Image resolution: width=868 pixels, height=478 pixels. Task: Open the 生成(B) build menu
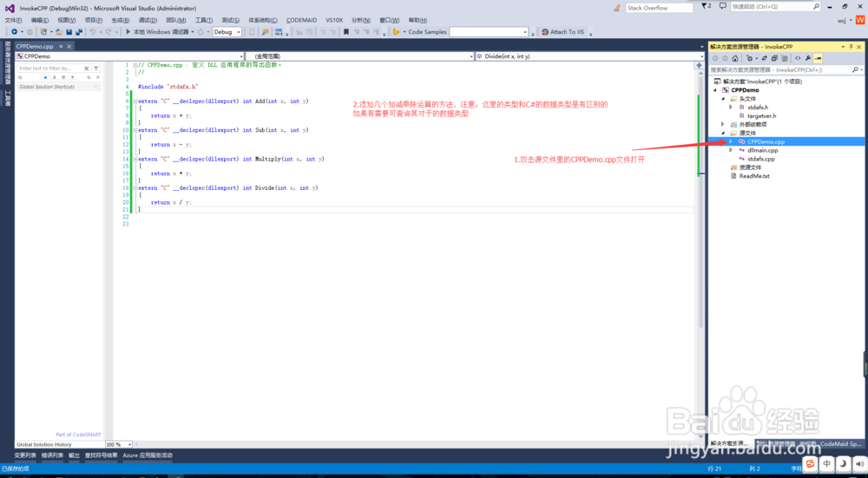point(121,20)
